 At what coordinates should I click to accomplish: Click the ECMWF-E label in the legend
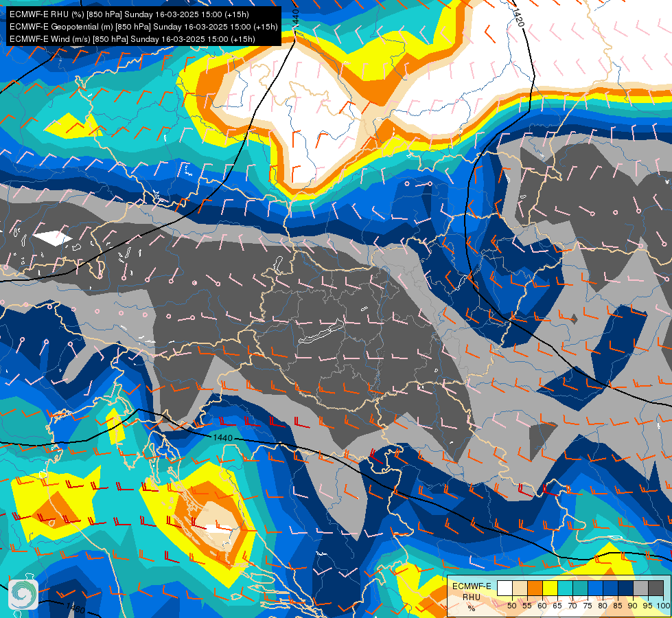(472, 586)
